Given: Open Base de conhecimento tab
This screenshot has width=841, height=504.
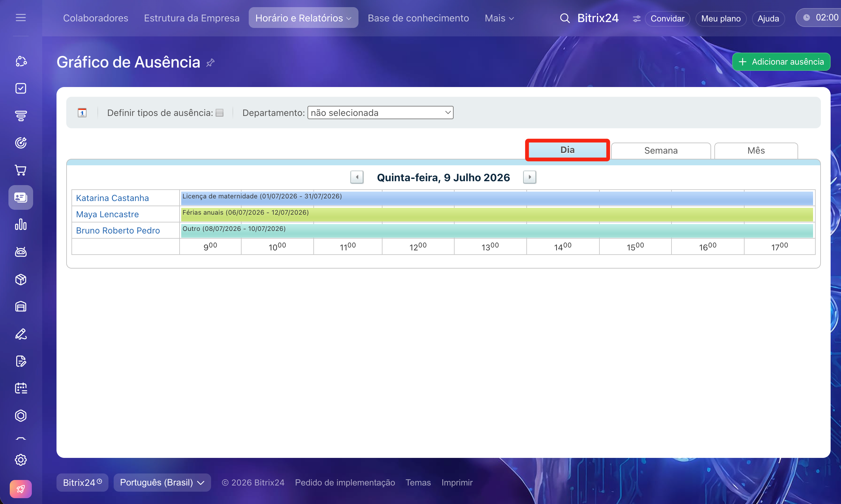Looking at the screenshot, I should tap(418, 18).
